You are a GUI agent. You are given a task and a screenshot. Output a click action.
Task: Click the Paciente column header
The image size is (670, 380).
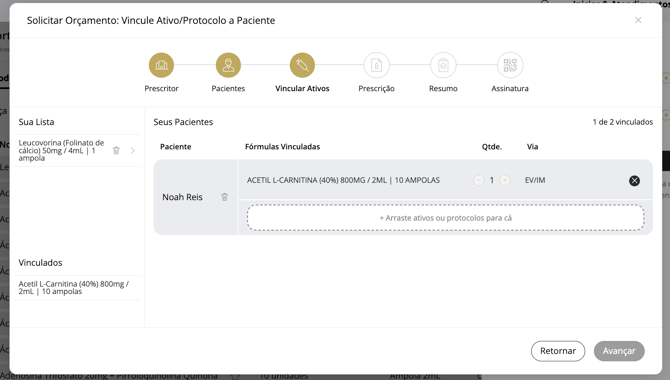(176, 147)
